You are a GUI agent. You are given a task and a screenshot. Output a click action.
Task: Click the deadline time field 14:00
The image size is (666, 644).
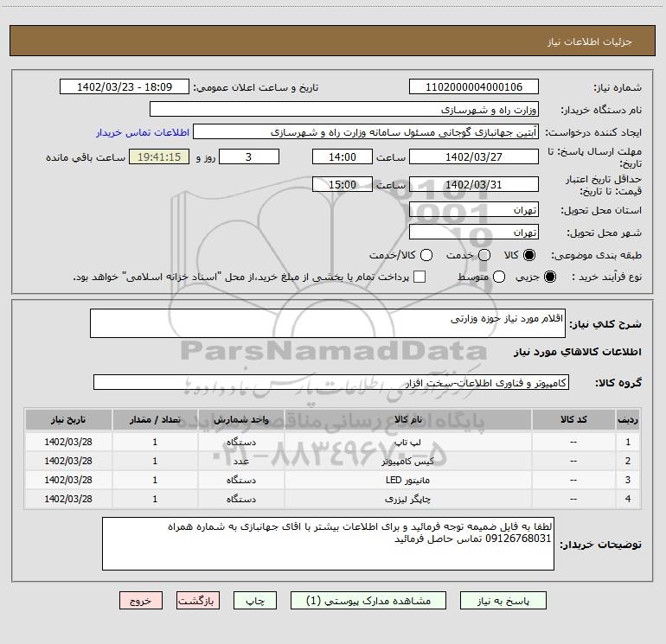[343, 156]
